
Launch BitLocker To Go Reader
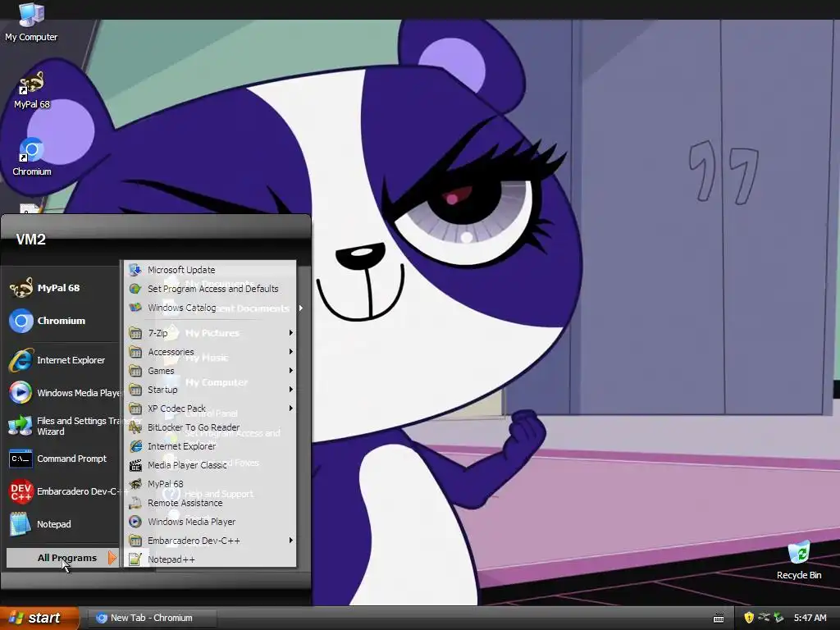pos(210,427)
